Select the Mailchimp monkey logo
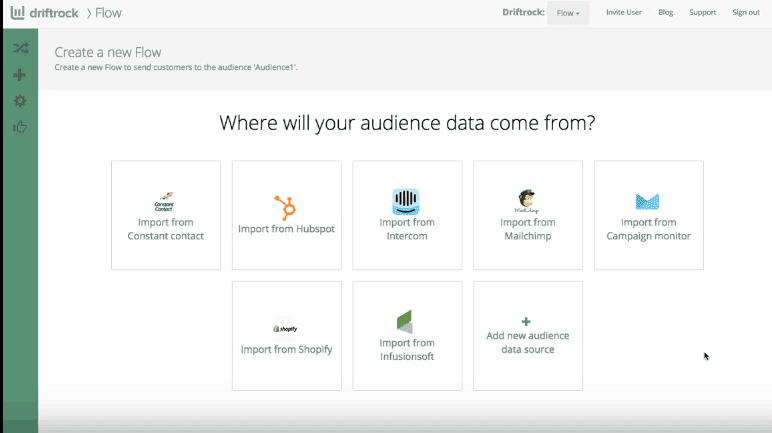The image size is (772, 433). click(x=527, y=201)
